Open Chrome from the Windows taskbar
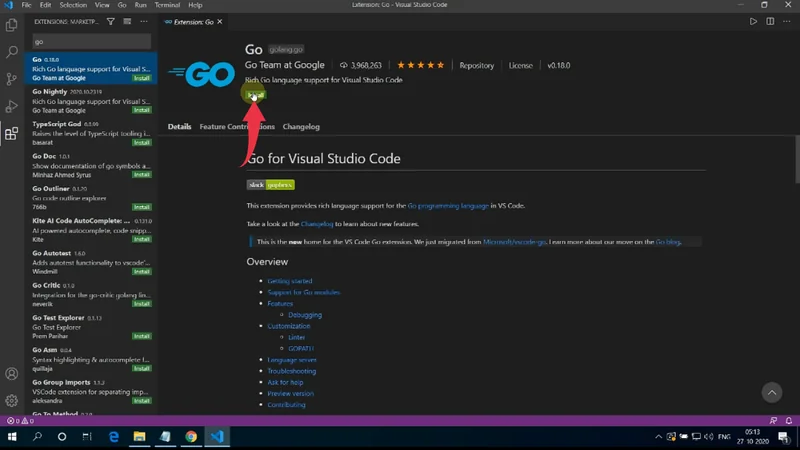Screen dimensions: 800x450 click(191, 437)
